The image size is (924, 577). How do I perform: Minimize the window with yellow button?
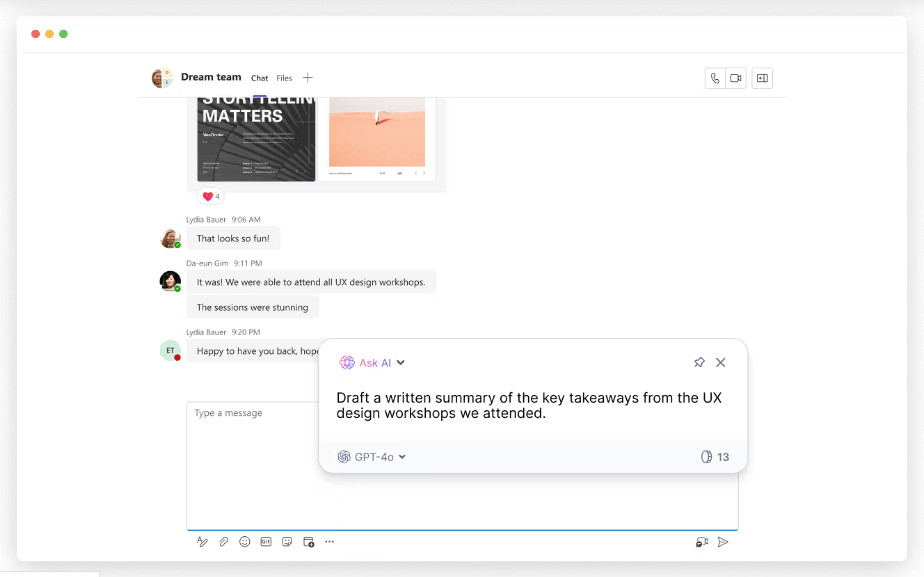pyautogui.click(x=50, y=34)
